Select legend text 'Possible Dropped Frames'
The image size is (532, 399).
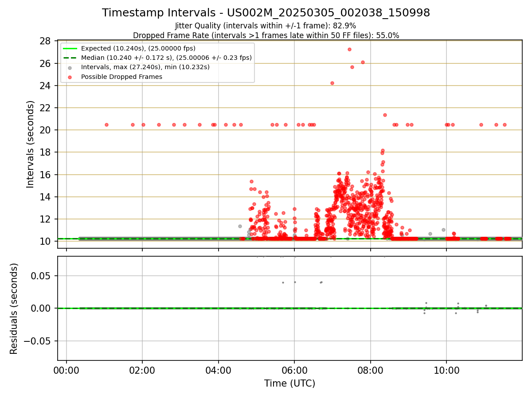point(121,77)
